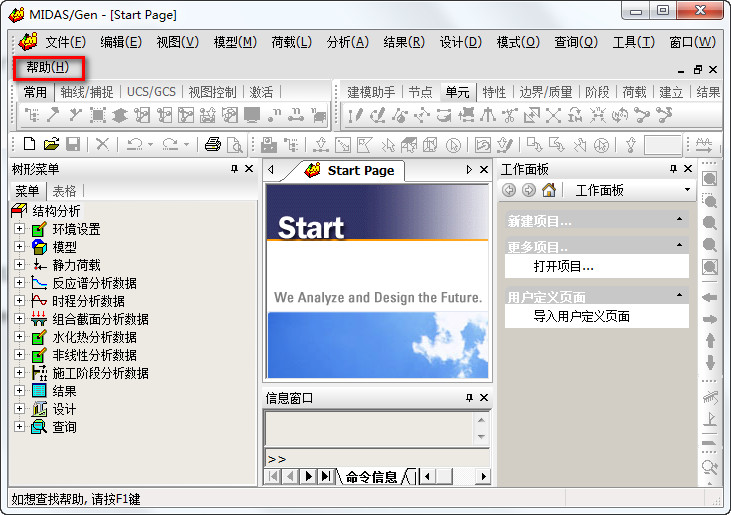Switch to the 表格 tab
Image resolution: width=731 pixels, height=515 pixels.
(64, 191)
